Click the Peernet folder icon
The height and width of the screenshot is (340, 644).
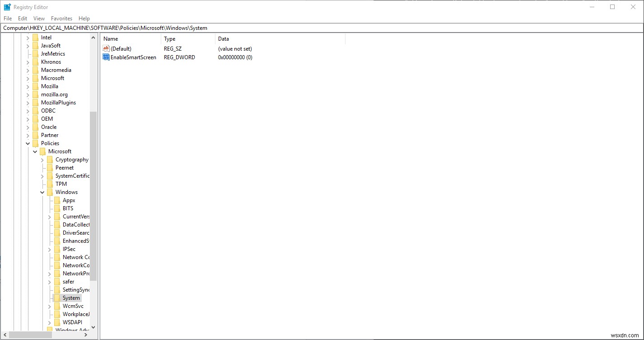(x=50, y=167)
